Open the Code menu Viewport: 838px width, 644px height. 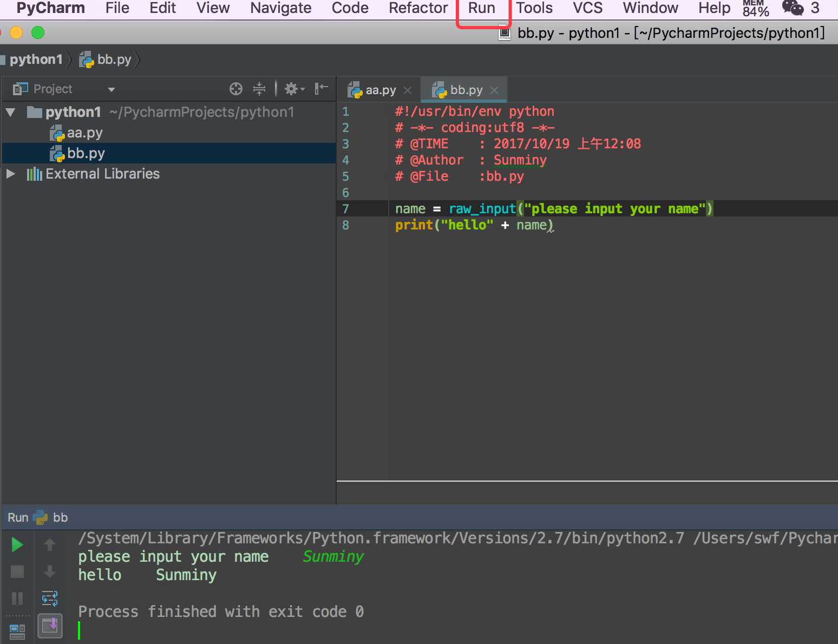[x=350, y=8]
